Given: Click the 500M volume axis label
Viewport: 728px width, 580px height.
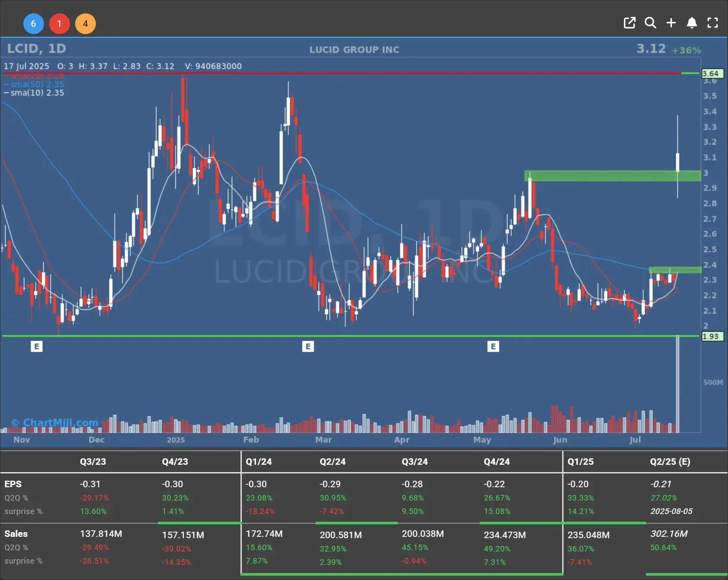Looking at the screenshot, I should [x=713, y=382].
